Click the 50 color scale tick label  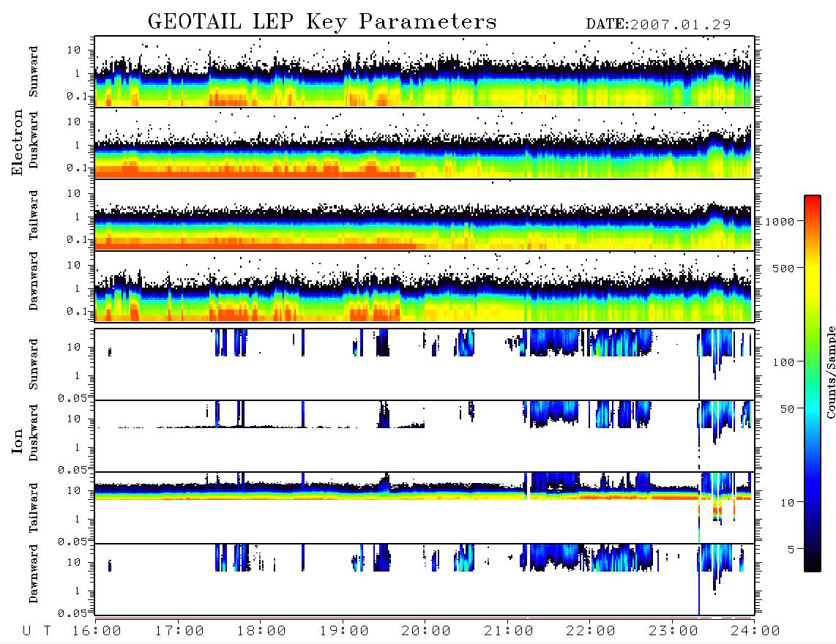coord(788,409)
